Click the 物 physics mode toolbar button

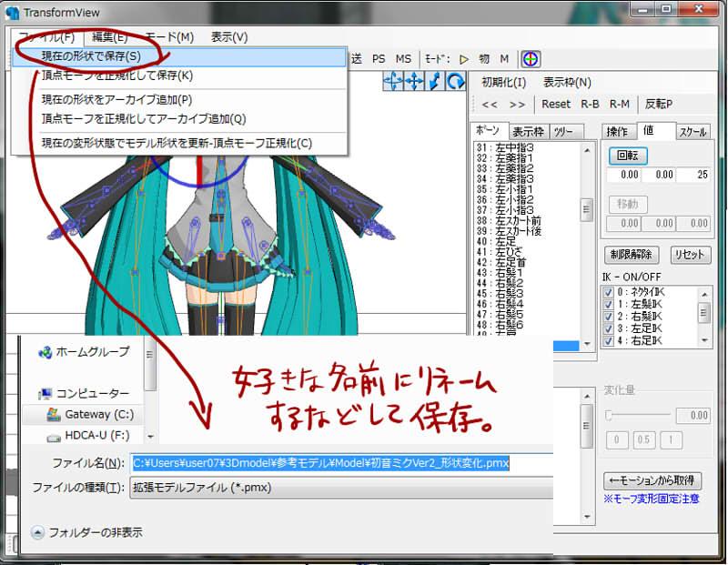pos(484,59)
